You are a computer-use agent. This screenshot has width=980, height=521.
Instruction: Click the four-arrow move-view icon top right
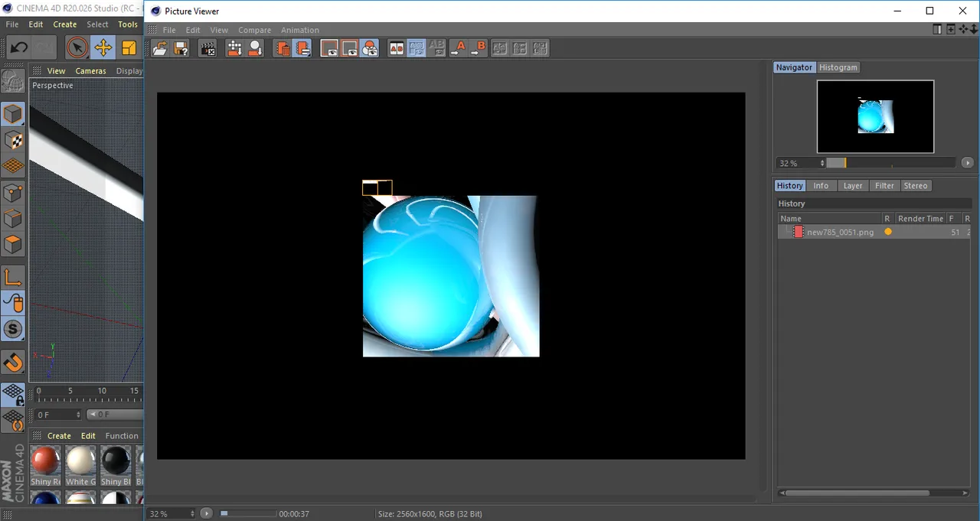[x=964, y=29]
